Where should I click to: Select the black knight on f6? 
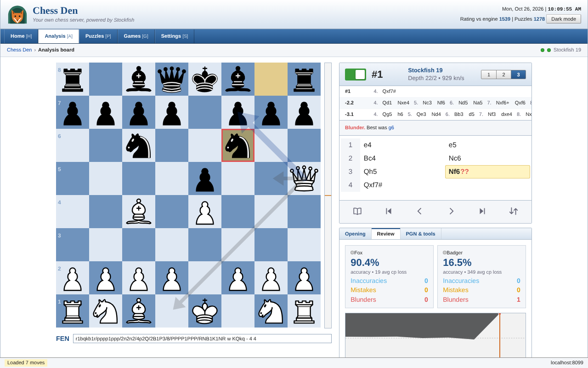click(x=238, y=145)
